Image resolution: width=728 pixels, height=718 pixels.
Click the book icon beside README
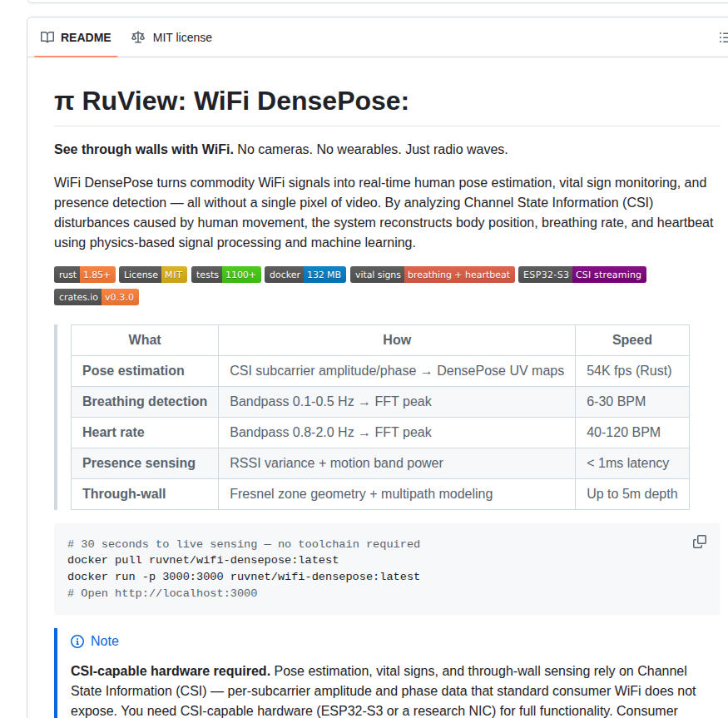pos(47,37)
